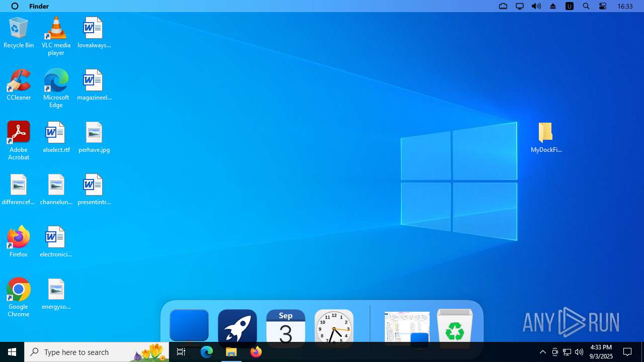
Task: Select the presentintr Word document
Action: coord(94,190)
